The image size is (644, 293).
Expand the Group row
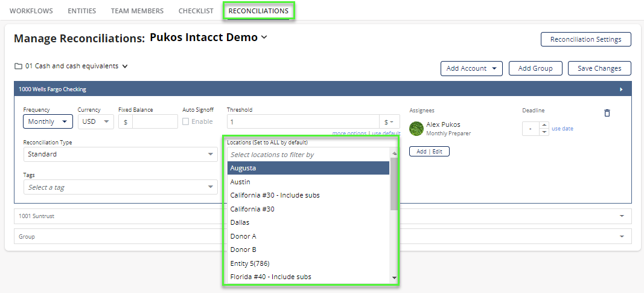[322, 236]
